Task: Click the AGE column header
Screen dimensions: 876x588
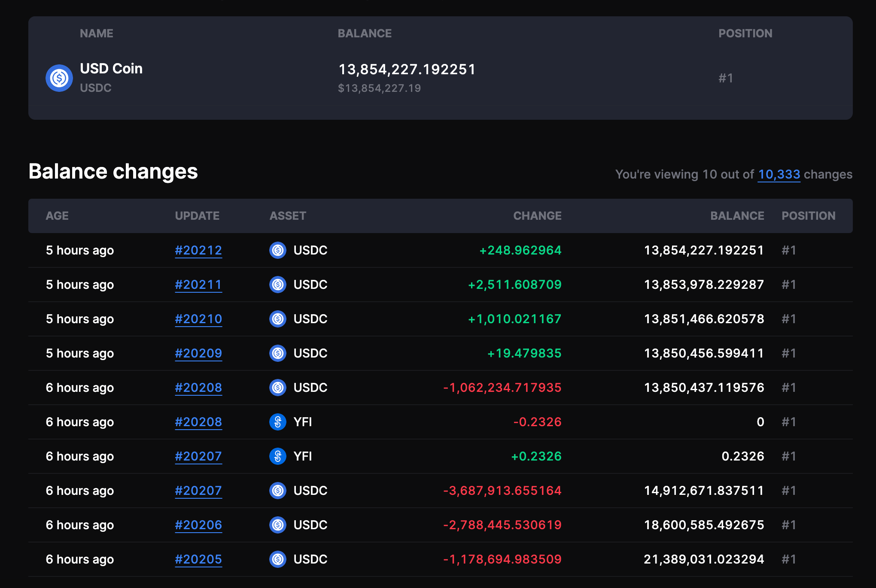Action: click(57, 216)
